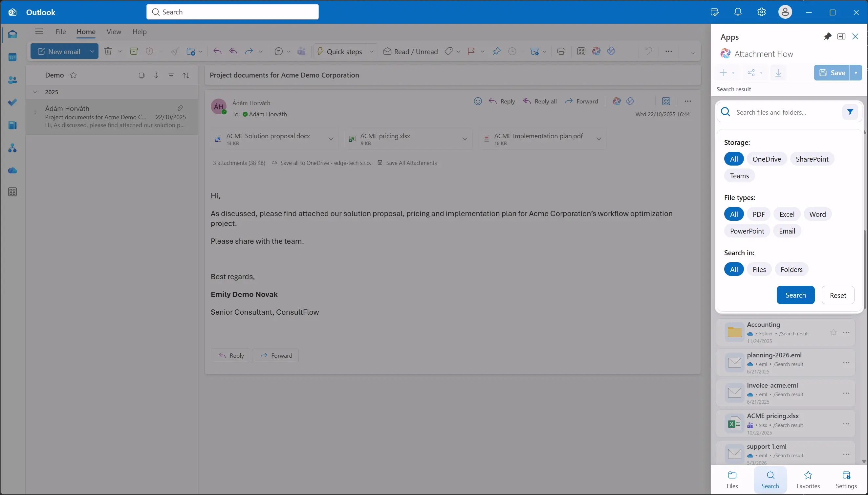Favorite the Accounting folder star
Screen dimensions: 868x495
833,332
